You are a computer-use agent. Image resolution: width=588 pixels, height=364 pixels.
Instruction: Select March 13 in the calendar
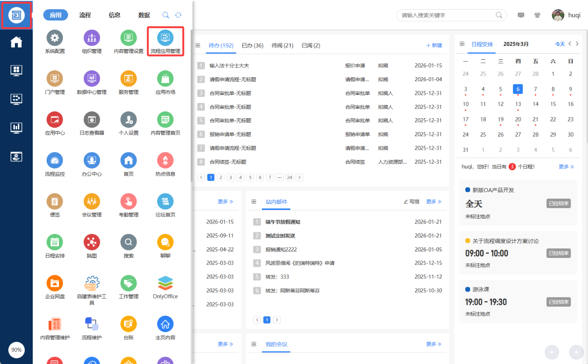click(518, 104)
